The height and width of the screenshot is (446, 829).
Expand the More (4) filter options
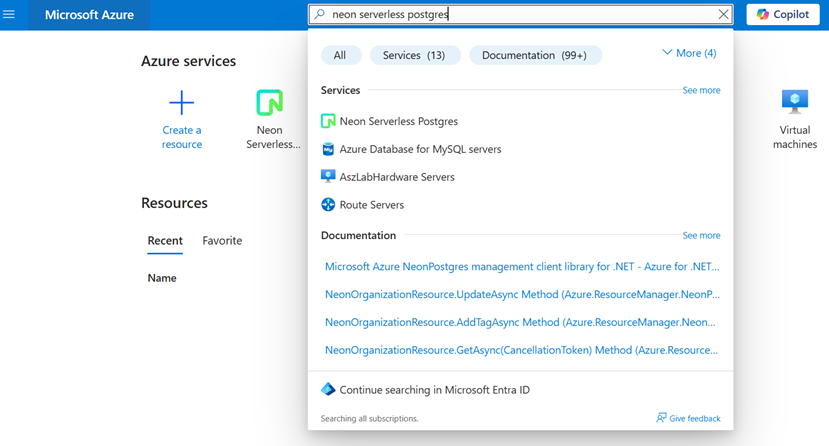(x=689, y=53)
